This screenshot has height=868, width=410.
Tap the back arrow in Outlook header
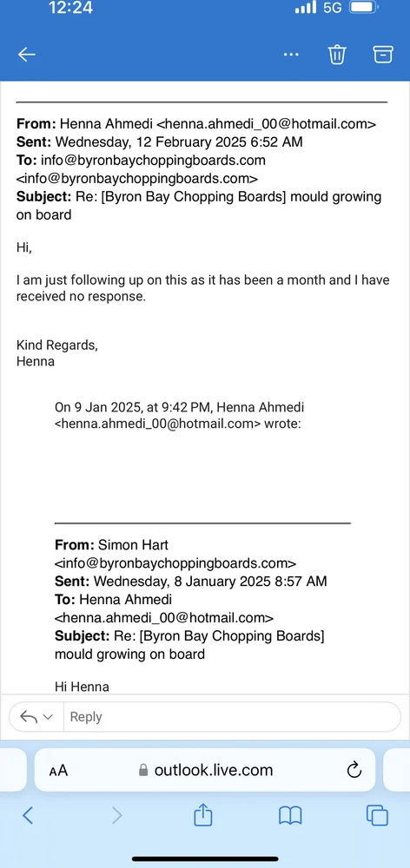pos(27,54)
